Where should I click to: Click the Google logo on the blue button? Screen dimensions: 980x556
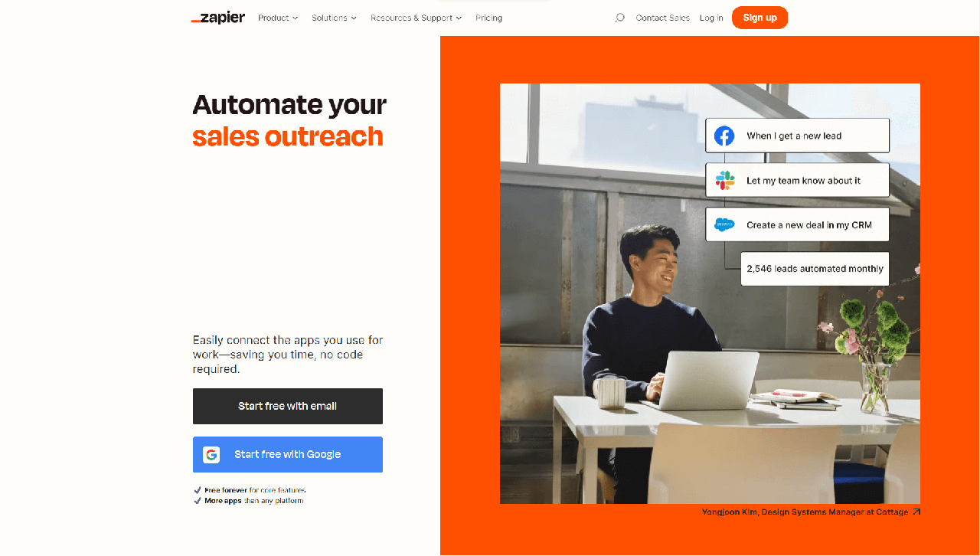(x=211, y=455)
